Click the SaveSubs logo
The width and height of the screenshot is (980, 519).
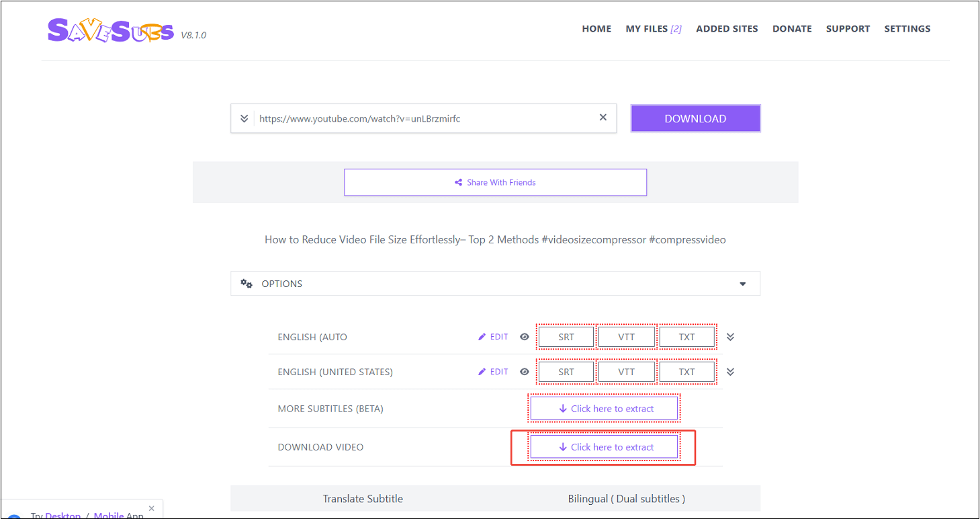[x=111, y=30]
